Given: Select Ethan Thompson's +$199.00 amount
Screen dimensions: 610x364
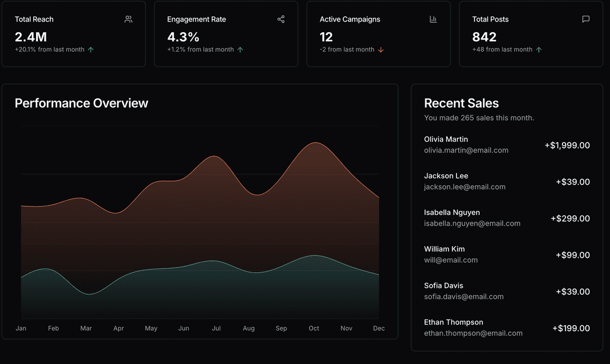Looking at the screenshot, I should click(571, 328).
